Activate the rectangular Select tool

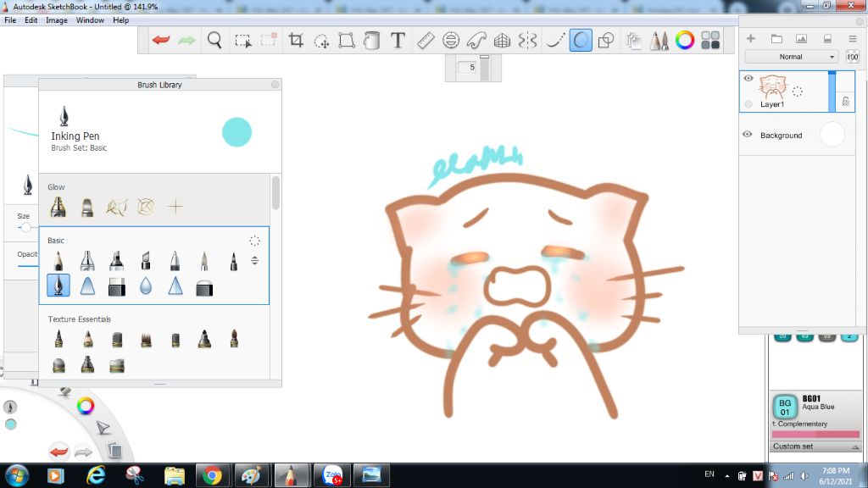pos(243,41)
